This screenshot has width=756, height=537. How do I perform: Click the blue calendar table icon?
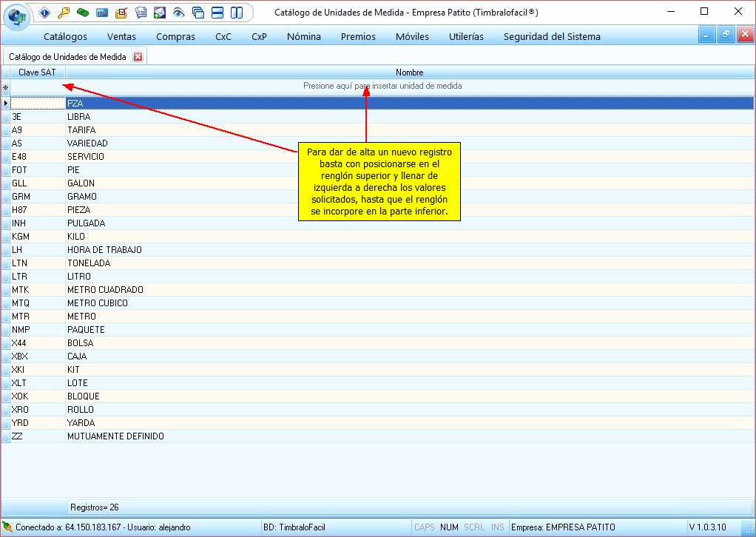(102, 13)
